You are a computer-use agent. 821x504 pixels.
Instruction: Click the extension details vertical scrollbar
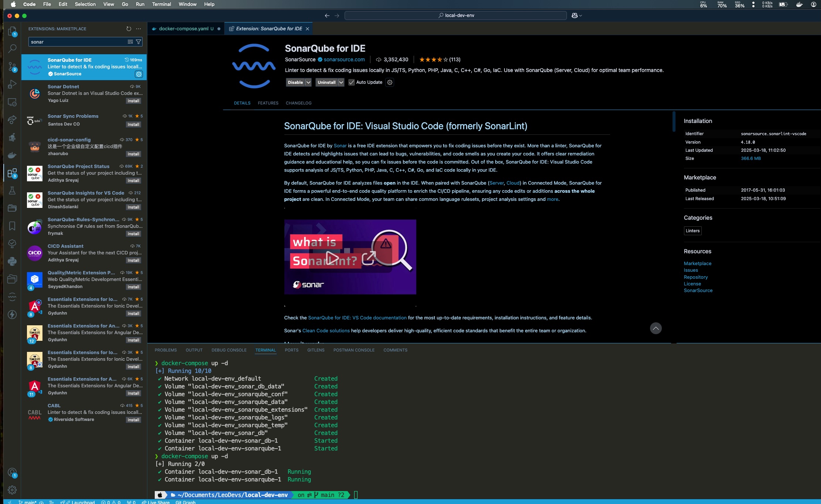click(x=674, y=121)
